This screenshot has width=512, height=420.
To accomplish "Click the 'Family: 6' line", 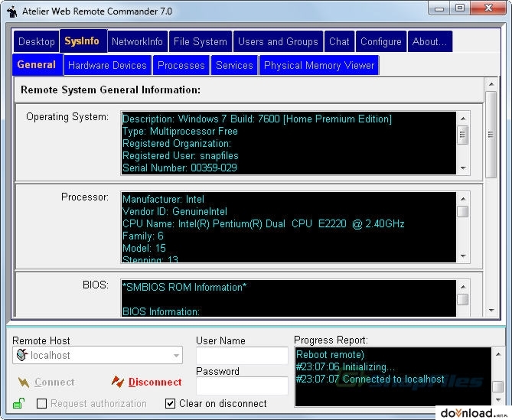I will 142,236.
